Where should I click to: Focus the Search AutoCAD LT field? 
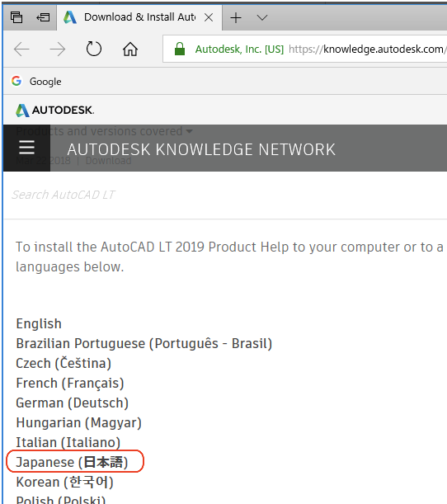click(225, 195)
